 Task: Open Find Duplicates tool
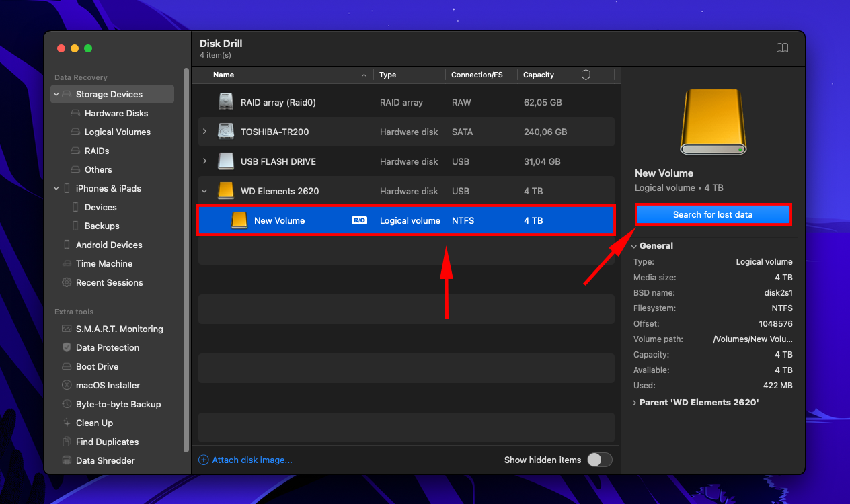107,442
